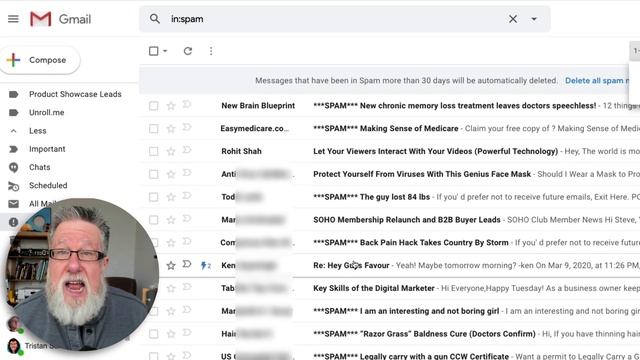Click the search magnifier icon
The image size is (640, 360).
click(155, 19)
